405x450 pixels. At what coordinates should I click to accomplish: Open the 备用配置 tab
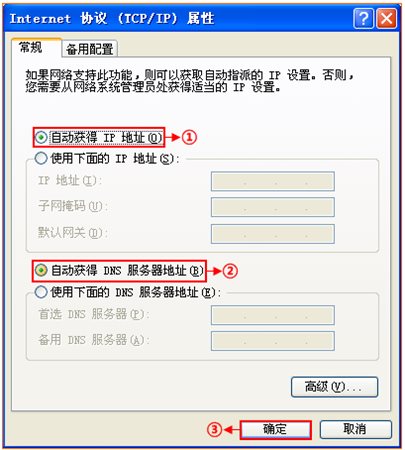coord(90,49)
